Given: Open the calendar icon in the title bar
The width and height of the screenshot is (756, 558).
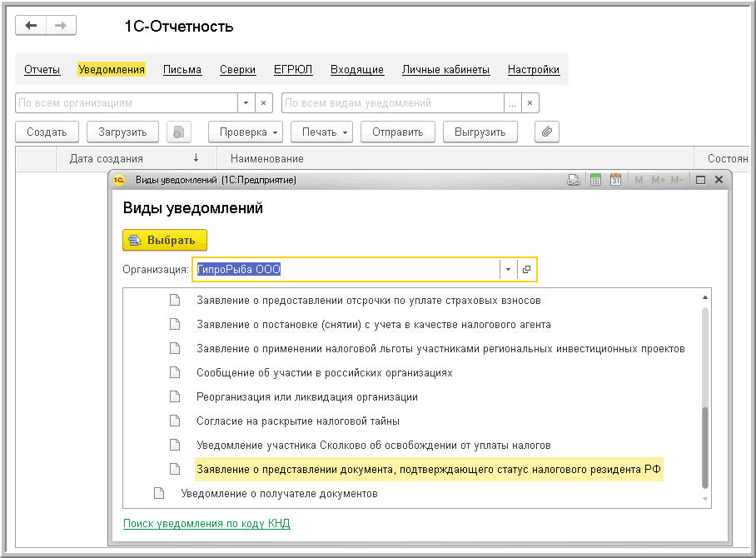Looking at the screenshot, I should point(615,179).
